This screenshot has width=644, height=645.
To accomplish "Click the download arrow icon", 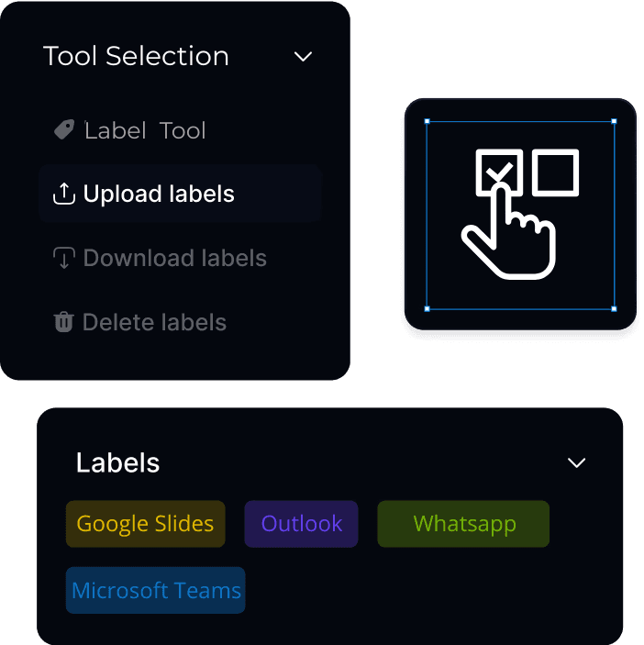I will (64, 258).
